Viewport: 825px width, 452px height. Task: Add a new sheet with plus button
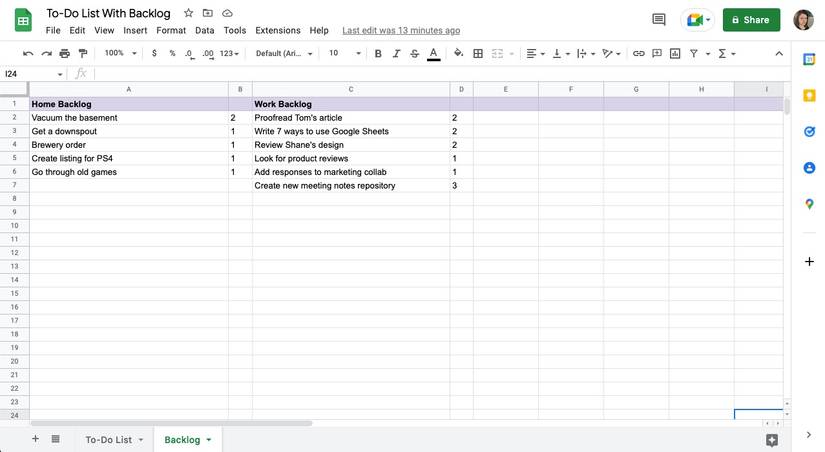click(35, 438)
